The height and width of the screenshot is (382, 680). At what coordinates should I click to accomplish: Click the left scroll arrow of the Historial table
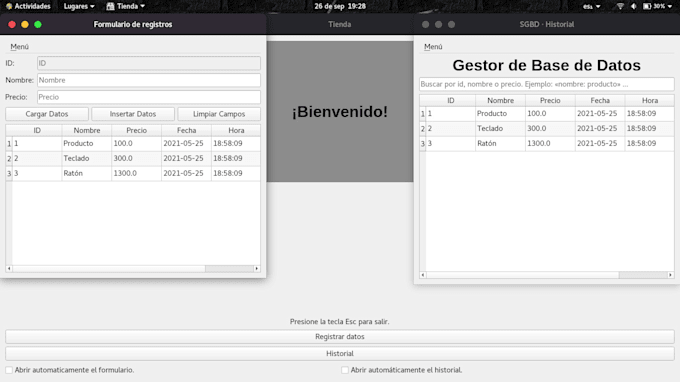[423, 275]
